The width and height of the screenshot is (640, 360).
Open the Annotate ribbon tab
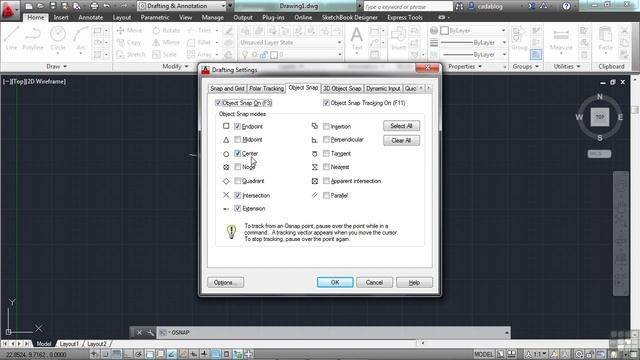coord(91,18)
